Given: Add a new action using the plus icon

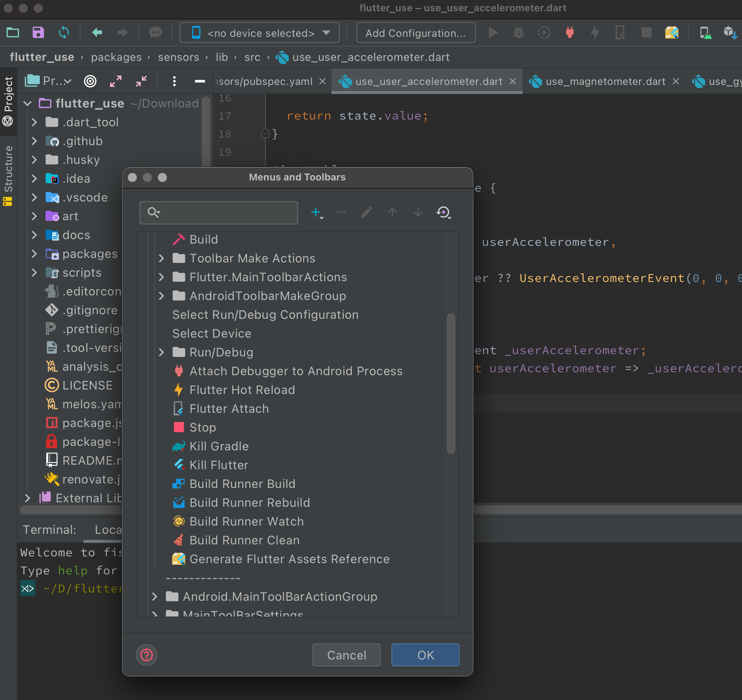Looking at the screenshot, I should coord(315,212).
